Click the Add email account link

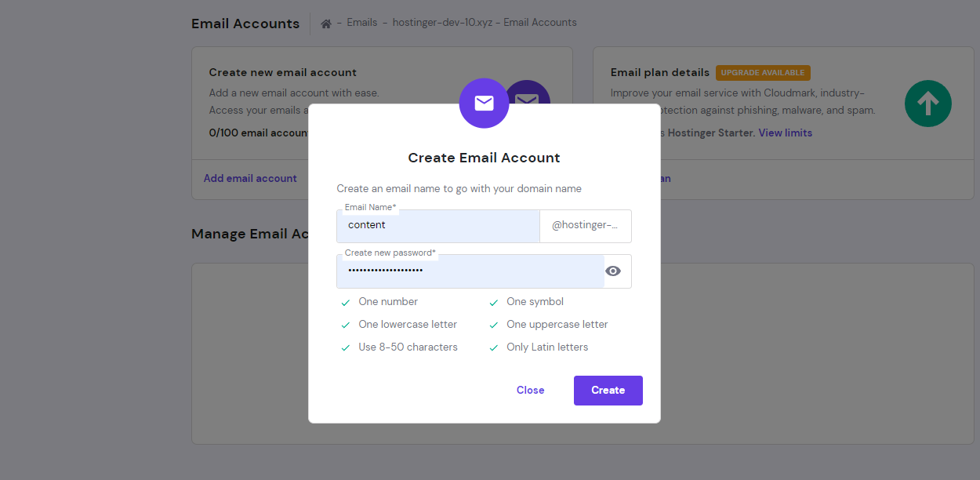tap(250, 179)
